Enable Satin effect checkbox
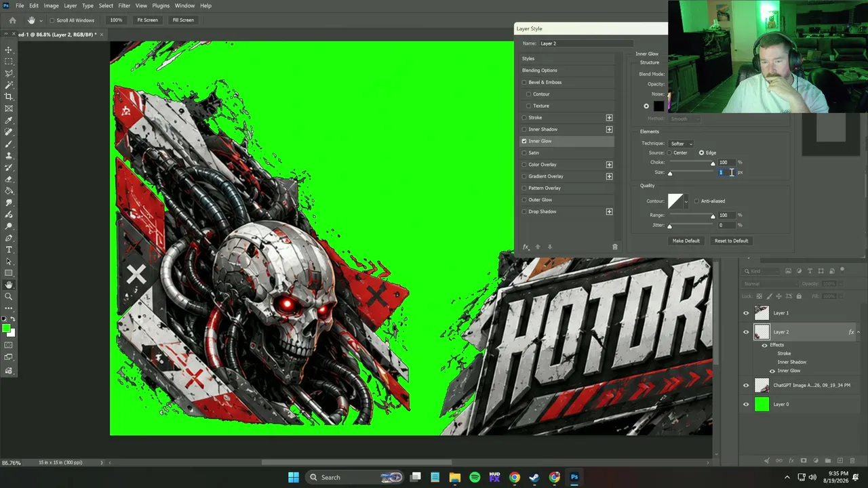The width and height of the screenshot is (868, 488). pyautogui.click(x=524, y=153)
